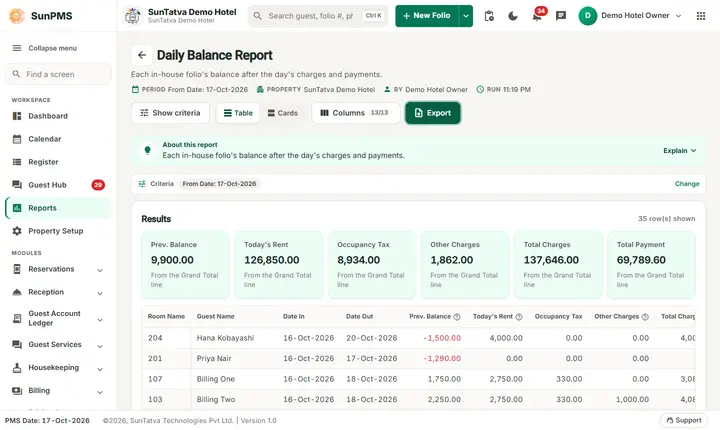
Task: Open notifications bell with 34 badge
Action: 536,17
